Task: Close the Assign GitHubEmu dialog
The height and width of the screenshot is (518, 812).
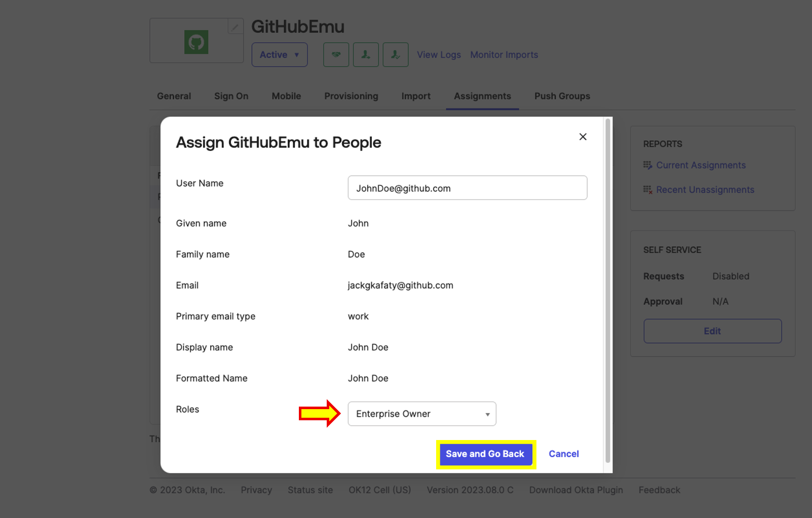Action: tap(583, 137)
